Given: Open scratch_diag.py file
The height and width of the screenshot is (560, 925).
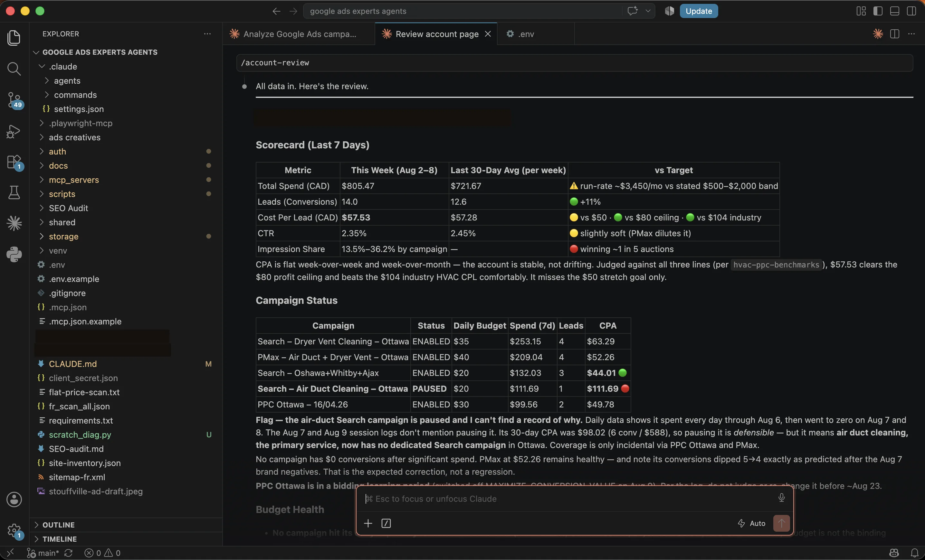Looking at the screenshot, I should 80,435.
